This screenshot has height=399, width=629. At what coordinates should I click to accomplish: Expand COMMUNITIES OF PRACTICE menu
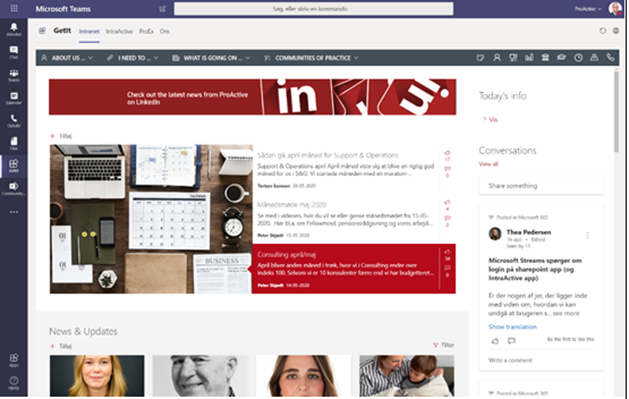311,58
